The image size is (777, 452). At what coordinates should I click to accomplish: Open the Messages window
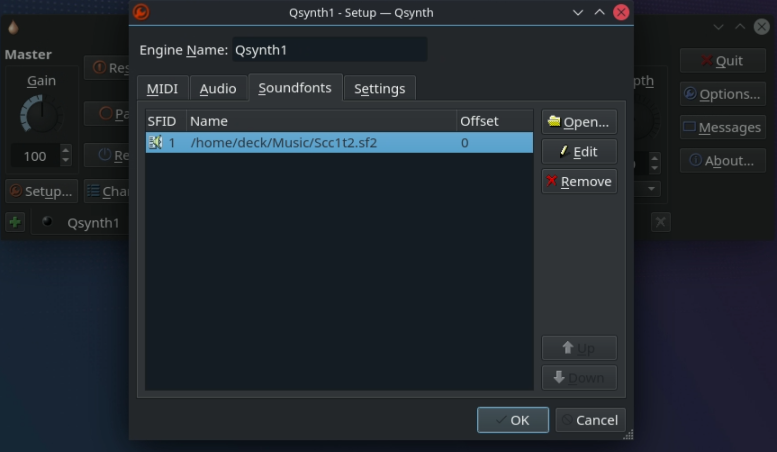[722, 127]
